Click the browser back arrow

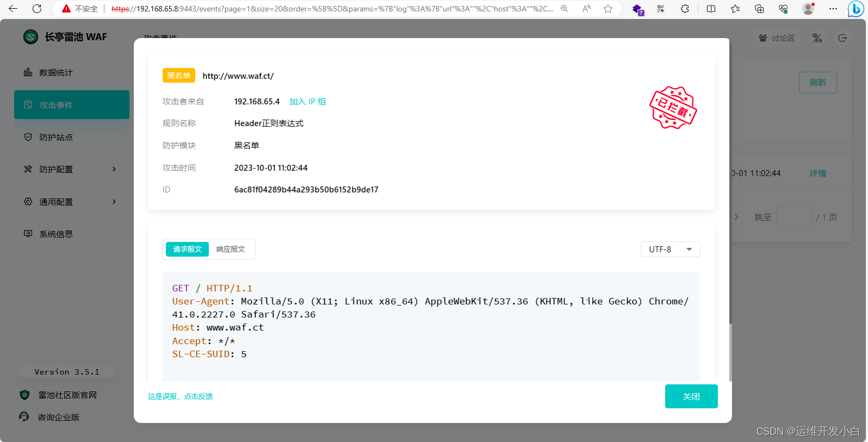point(13,9)
